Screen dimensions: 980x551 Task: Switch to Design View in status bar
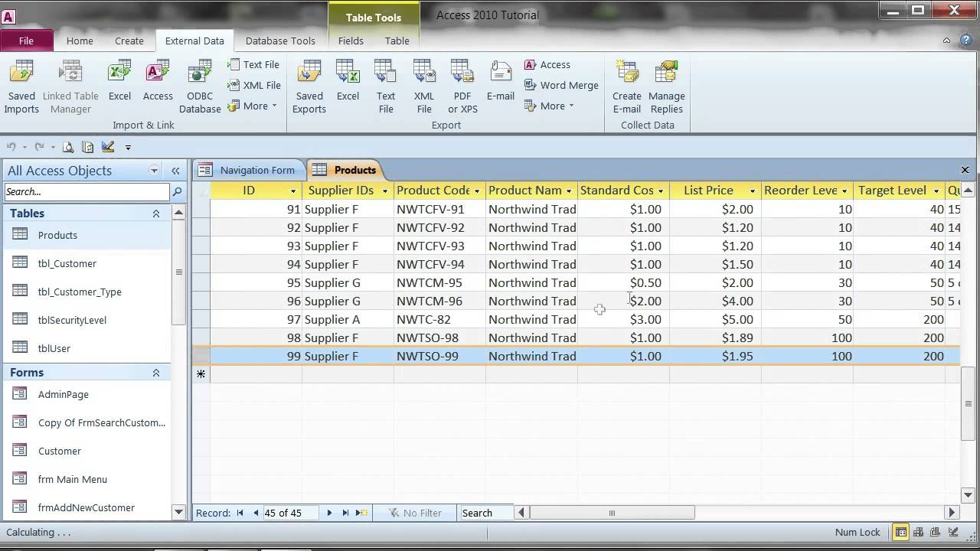tap(952, 533)
